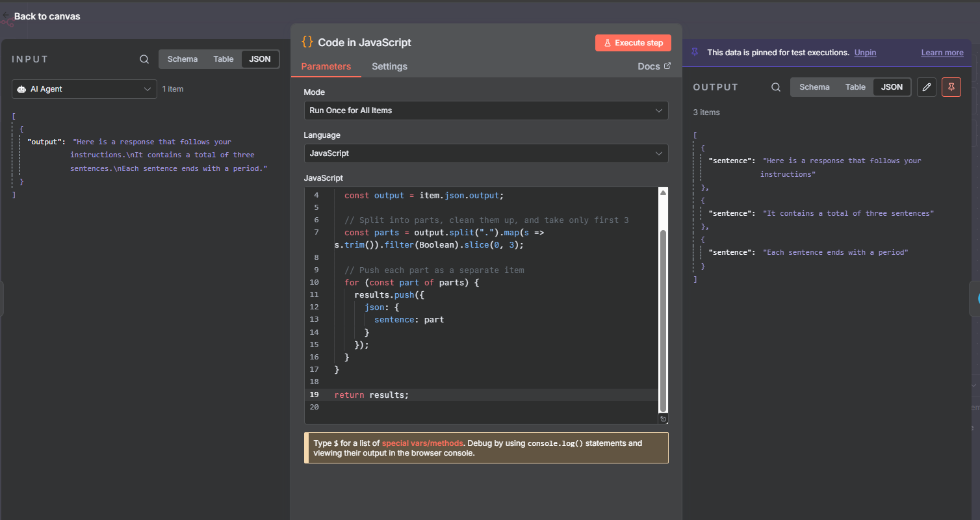This screenshot has width=980, height=520.
Task: Open the Settings tab
Action: pyautogui.click(x=389, y=66)
